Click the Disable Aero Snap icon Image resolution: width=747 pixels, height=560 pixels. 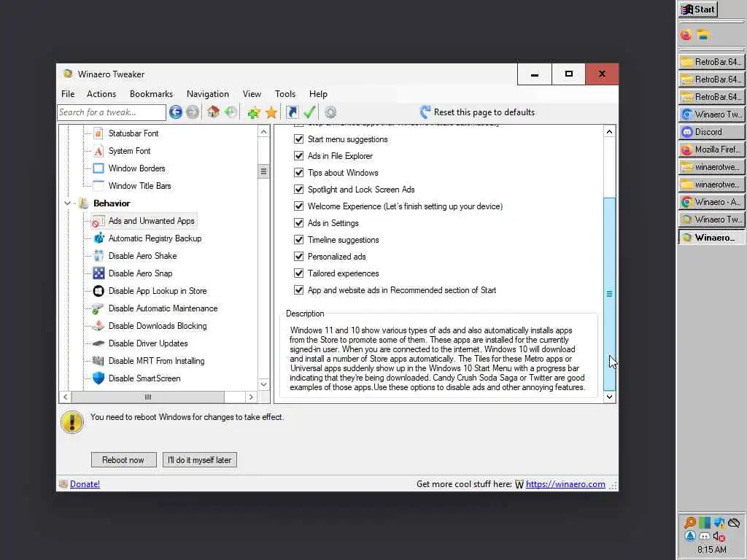pos(98,273)
